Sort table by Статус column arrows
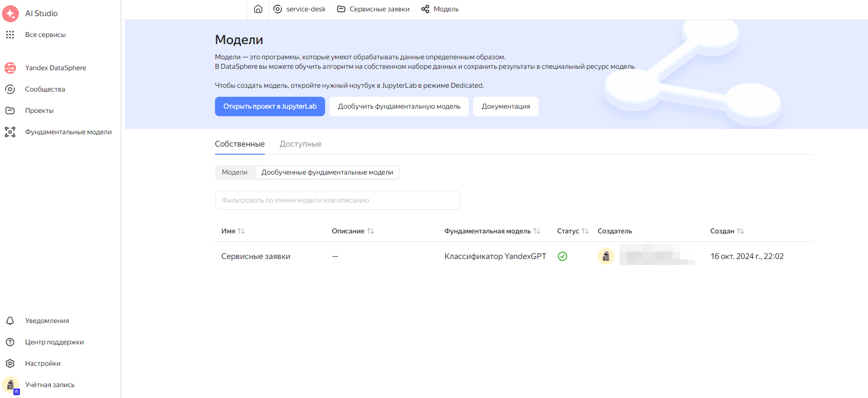Screen dimensions: 868x398 585,231
